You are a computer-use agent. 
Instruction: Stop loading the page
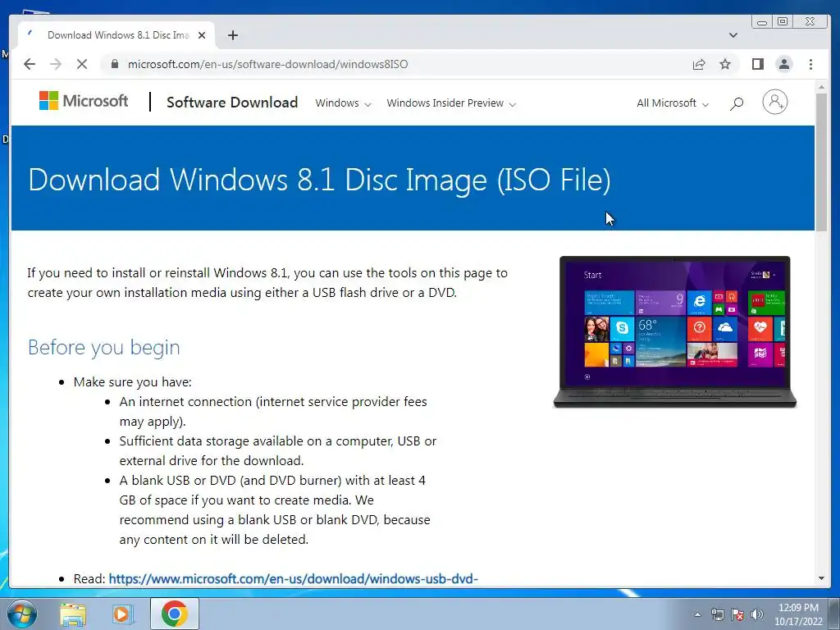(82, 64)
